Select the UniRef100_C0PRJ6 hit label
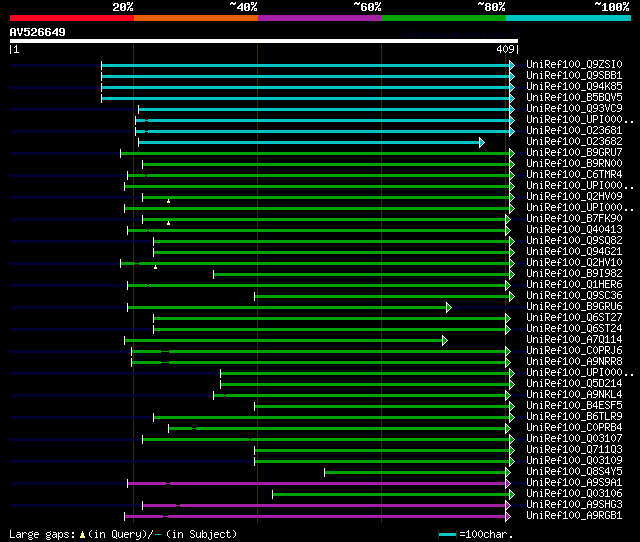Screen dimensions: 640x542 (x=574, y=351)
